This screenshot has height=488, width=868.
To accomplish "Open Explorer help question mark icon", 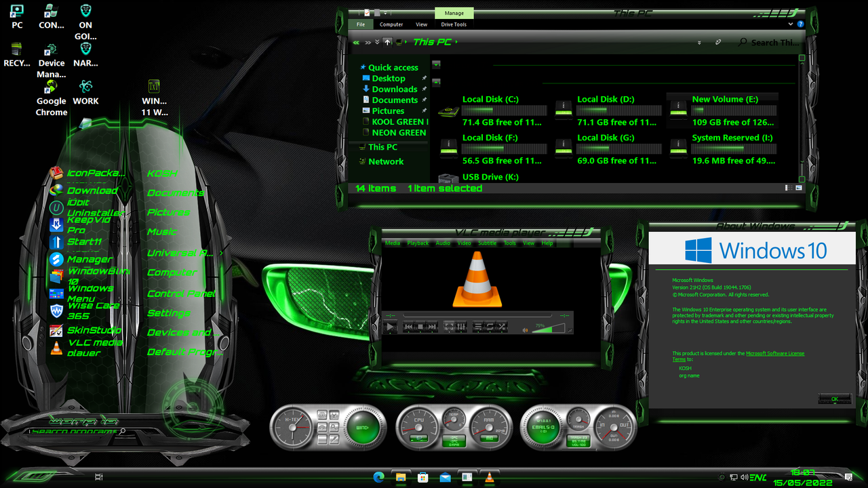I will click(801, 24).
